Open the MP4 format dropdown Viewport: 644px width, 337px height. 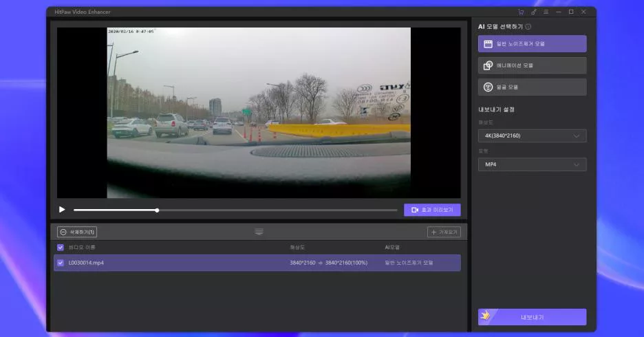(532, 164)
